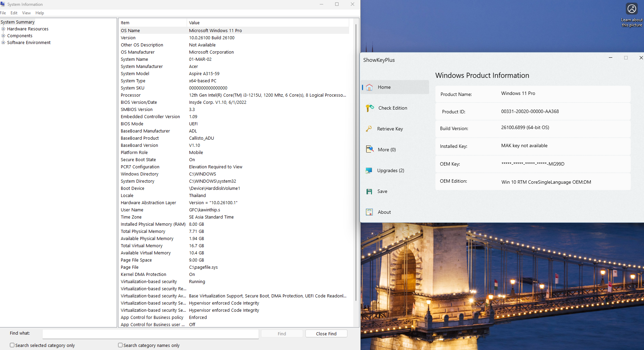644x350 pixels.
Task: Click the About icon in sidebar
Action: (x=369, y=212)
